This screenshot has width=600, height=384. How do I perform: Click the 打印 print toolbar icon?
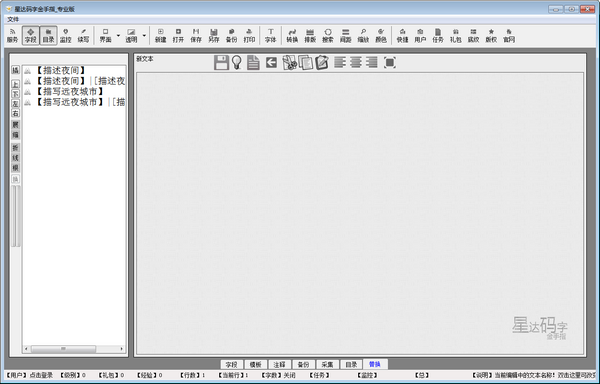point(249,36)
